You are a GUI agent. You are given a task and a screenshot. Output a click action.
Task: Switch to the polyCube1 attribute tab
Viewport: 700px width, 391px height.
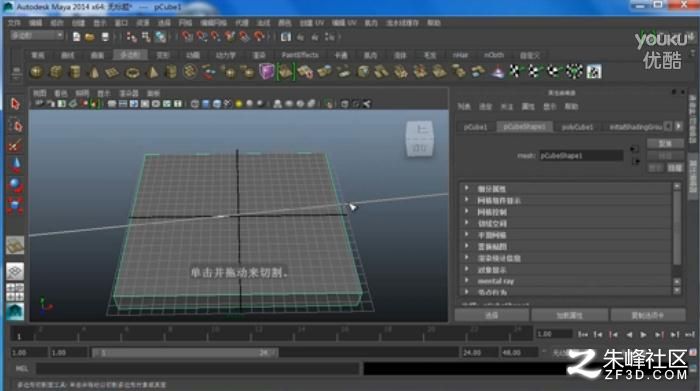click(x=577, y=127)
